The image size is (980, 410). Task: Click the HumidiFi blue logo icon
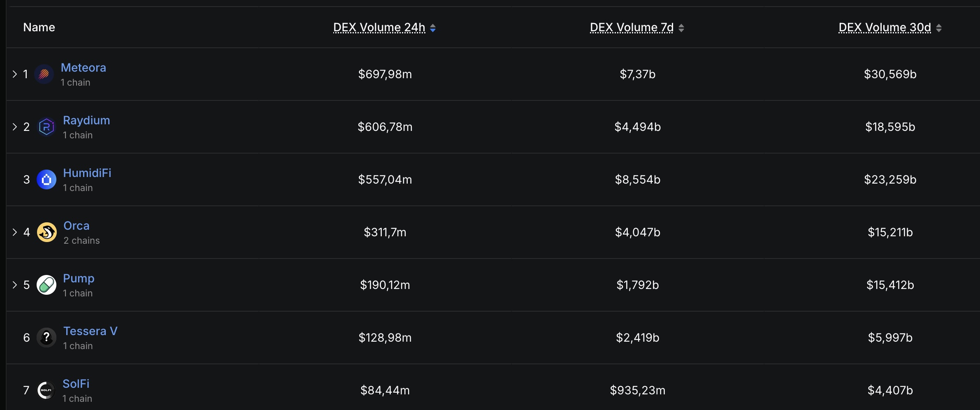click(46, 179)
